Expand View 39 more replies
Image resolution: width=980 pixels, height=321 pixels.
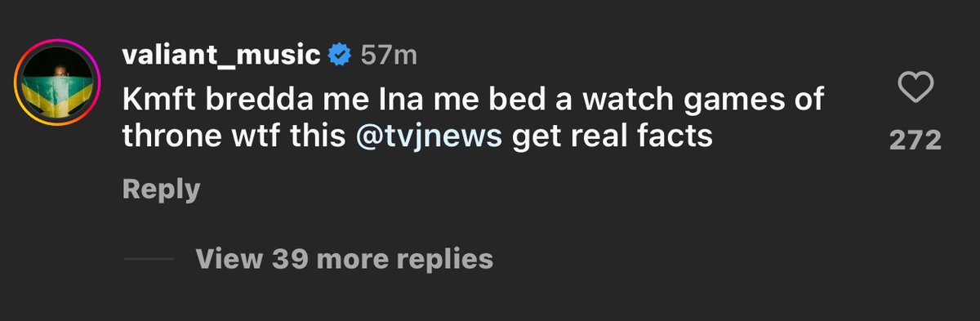click(344, 259)
